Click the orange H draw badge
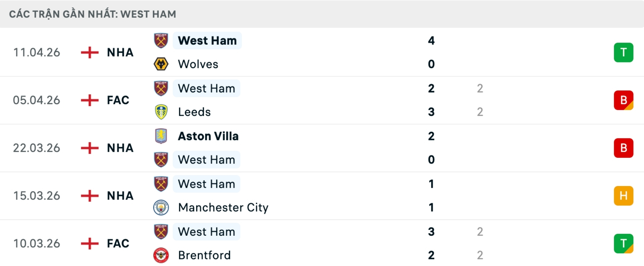Viewport: 644px width, 266px height. pyautogui.click(x=623, y=196)
